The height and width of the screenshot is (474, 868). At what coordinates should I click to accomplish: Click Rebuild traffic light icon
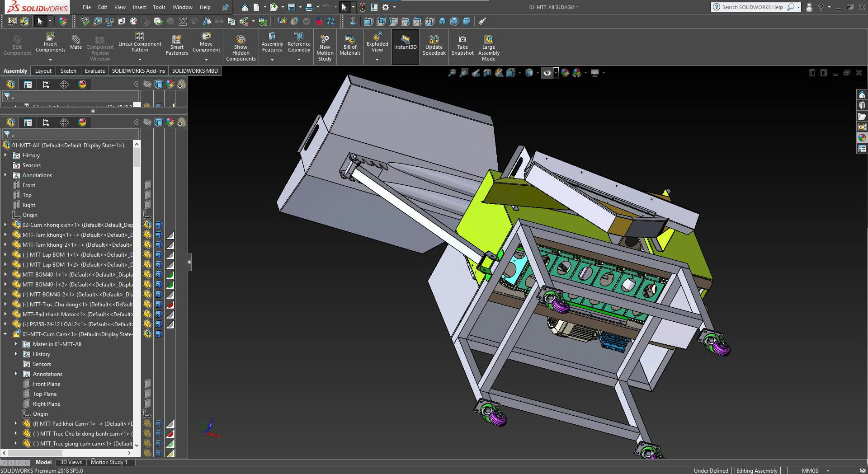click(362, 7)
